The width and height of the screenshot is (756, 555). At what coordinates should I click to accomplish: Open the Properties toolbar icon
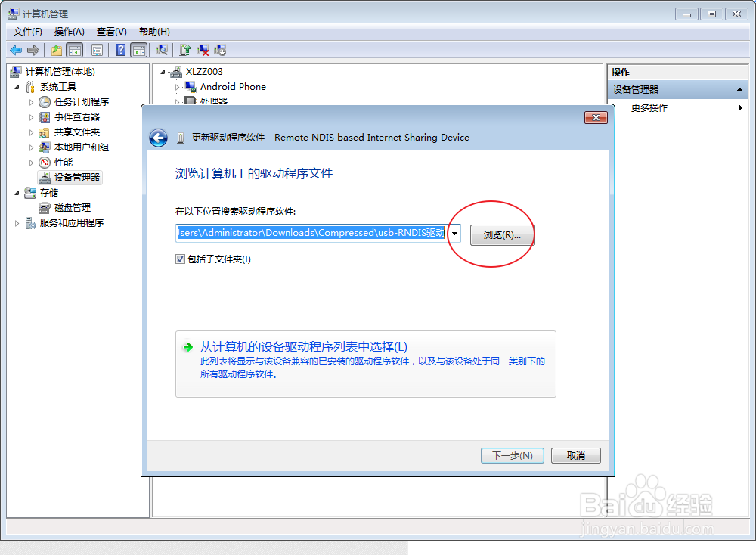pyautogui.click(x=97, y=50)
